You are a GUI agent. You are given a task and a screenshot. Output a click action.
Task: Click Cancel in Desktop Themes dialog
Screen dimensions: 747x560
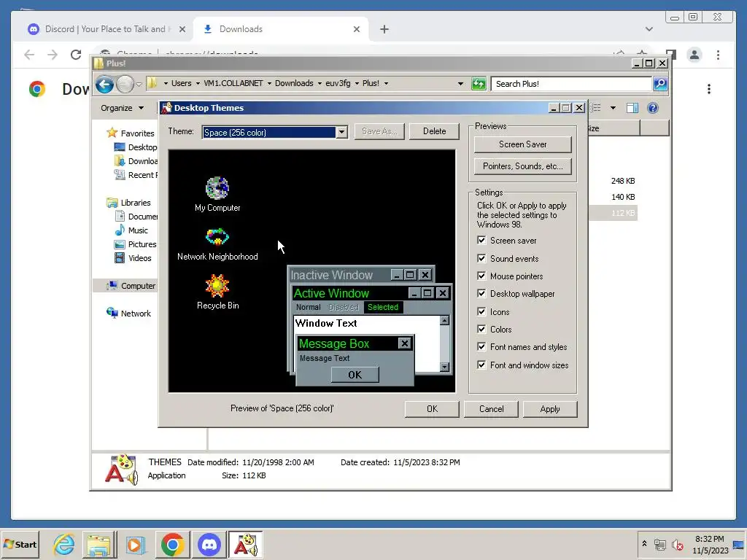491,409
